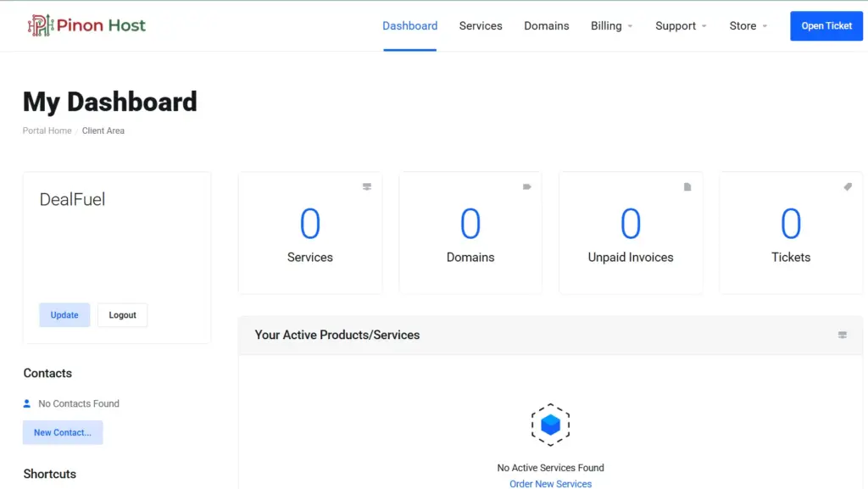
Task: Click the contact person icon beside No Contacts Found
Action: (28, 403)
